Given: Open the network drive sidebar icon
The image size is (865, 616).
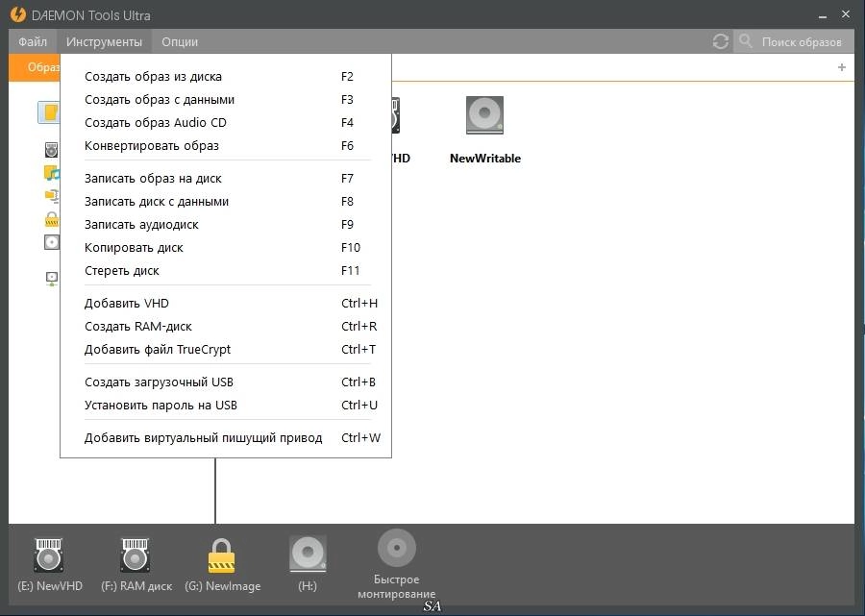Looking at the screenshot, I should 51,279.
